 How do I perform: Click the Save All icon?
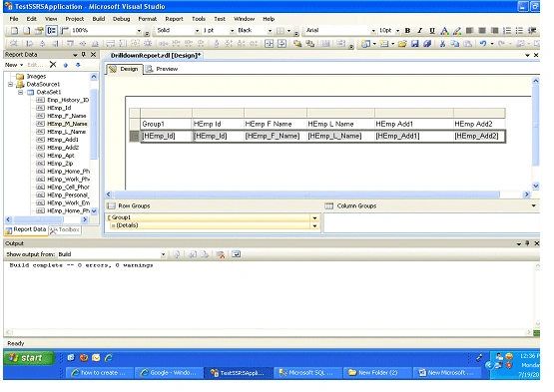[x=427, y=44]
